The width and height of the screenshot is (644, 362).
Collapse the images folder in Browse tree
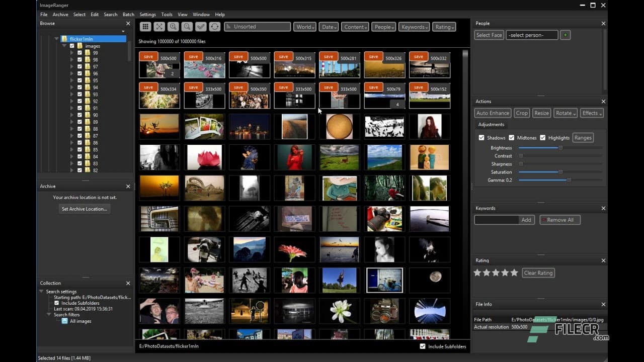pyautogui.click(x=64, y=46)
